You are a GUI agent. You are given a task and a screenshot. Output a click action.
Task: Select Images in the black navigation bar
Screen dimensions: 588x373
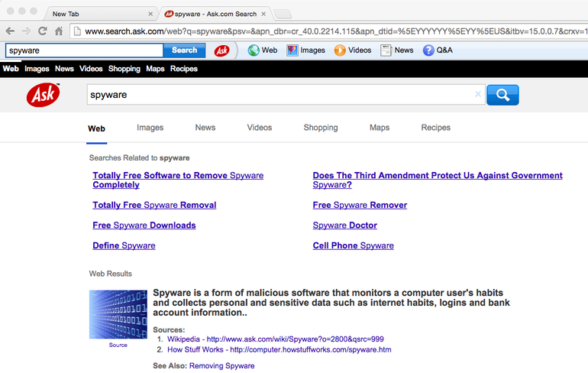pyautogui.click(x=37, y=69)
